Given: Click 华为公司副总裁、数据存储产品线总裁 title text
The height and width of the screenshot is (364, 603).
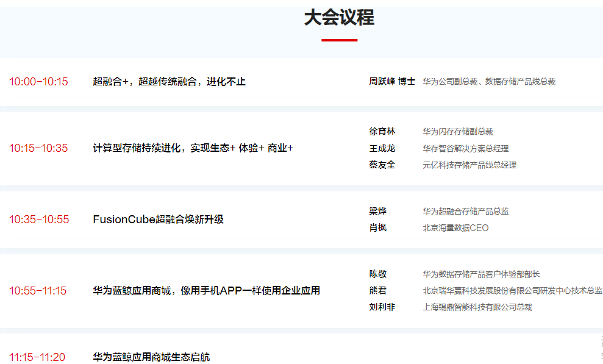Looking at the screenshot, I should (489, 82).
